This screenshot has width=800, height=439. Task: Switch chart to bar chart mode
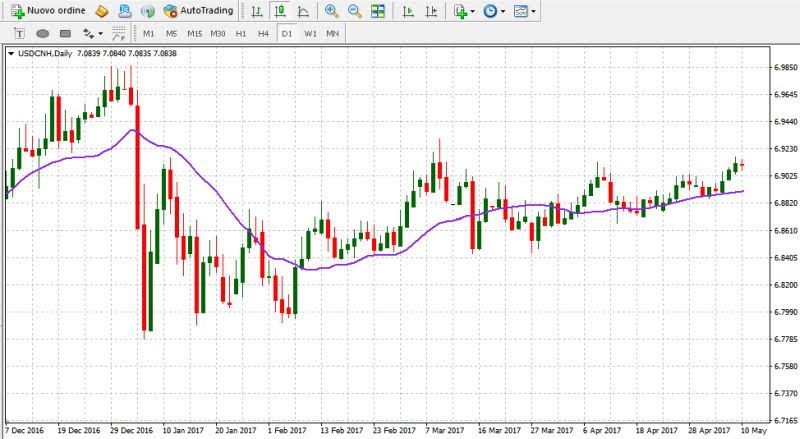coord(257,11)
